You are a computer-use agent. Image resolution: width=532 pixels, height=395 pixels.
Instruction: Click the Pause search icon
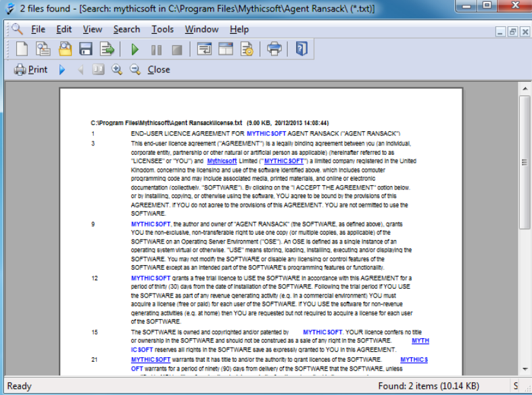(x=156, y=50)
